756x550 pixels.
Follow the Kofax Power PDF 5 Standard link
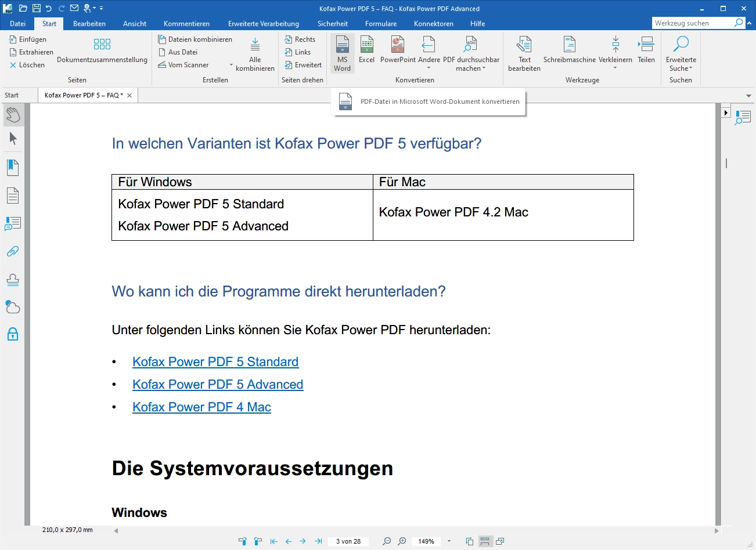coord(215,362)
